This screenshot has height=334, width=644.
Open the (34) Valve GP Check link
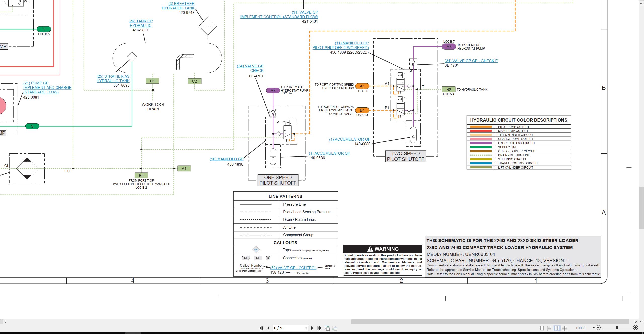point(250,68)
